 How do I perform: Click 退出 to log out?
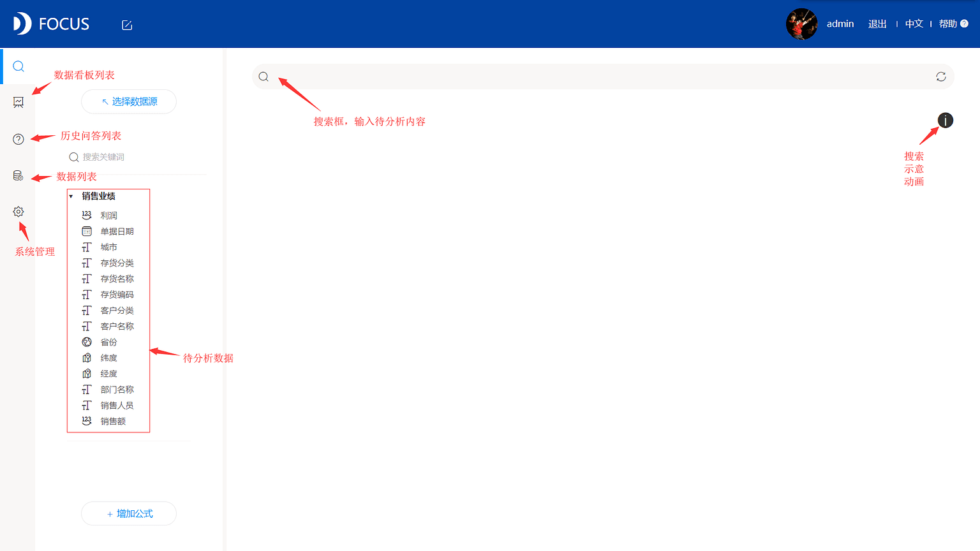877,24
